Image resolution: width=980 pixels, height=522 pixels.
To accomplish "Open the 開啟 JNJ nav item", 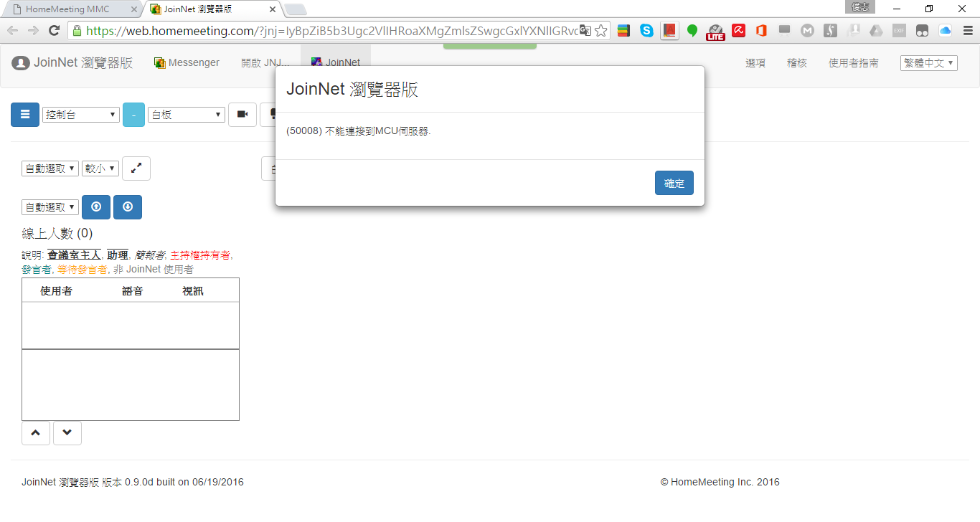I will coord(265,62).
